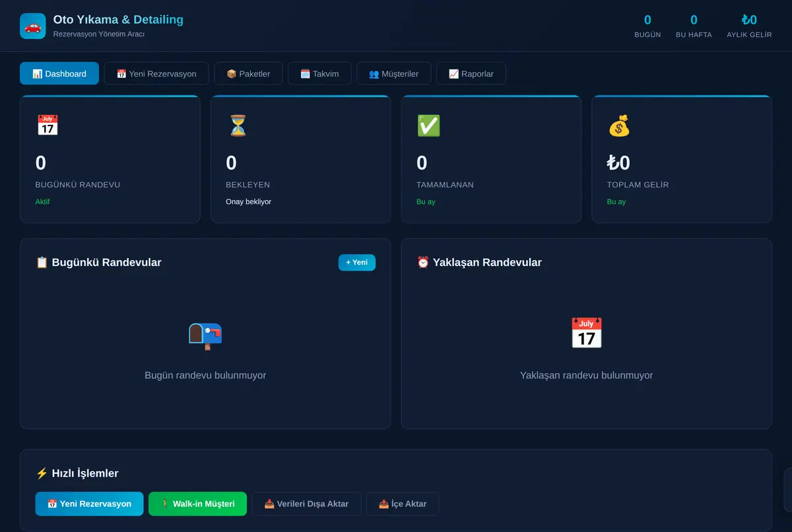The image size is (792, 532).
Task: Click the 'TAMAMLANAN' label
Action: point(445,185)
